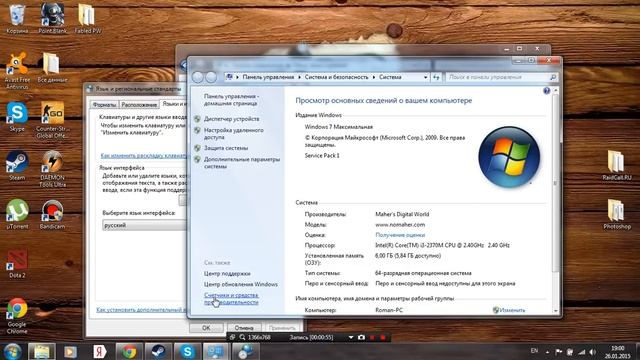Click the Система breadcrumb segment
The height and width of the screenshot is (360, 640).
point(390,77)
